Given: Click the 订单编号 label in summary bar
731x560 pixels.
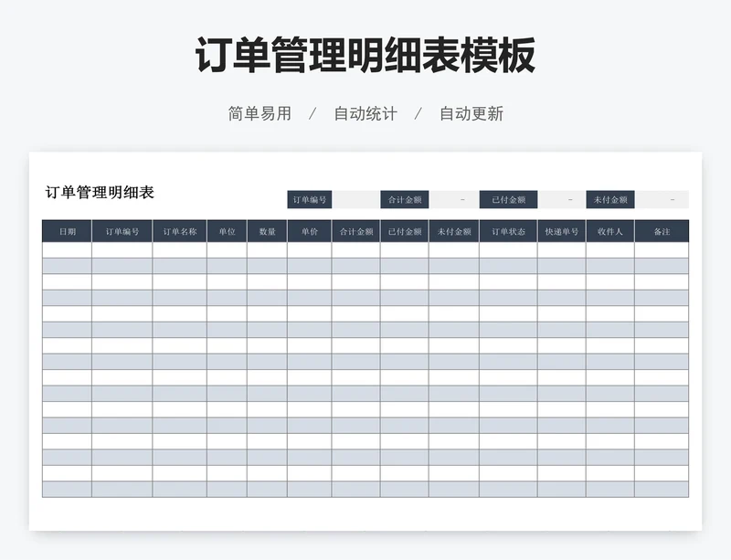Looking at the screenshot, I should click(x=310, y=199).
